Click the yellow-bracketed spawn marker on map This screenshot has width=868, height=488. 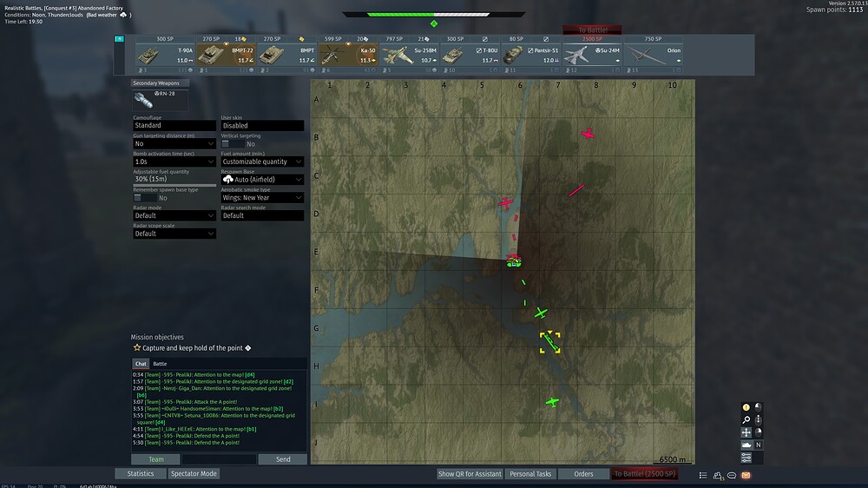point(549,342)
